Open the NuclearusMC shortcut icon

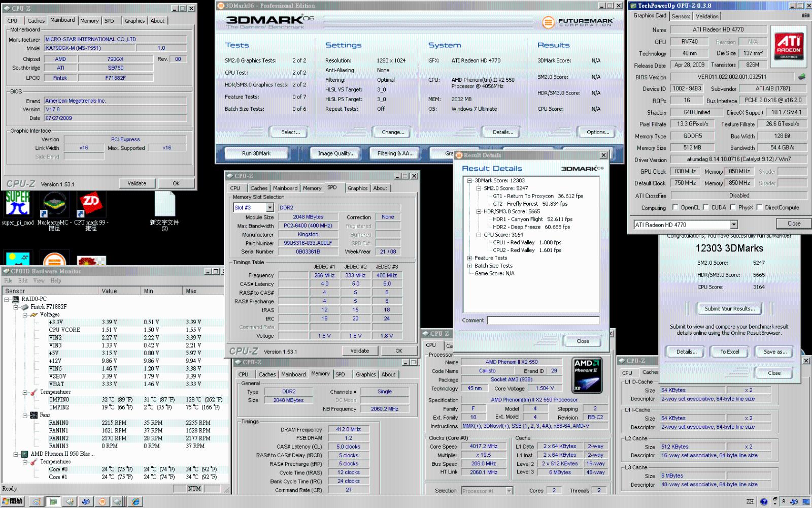(x=54, y=204)
